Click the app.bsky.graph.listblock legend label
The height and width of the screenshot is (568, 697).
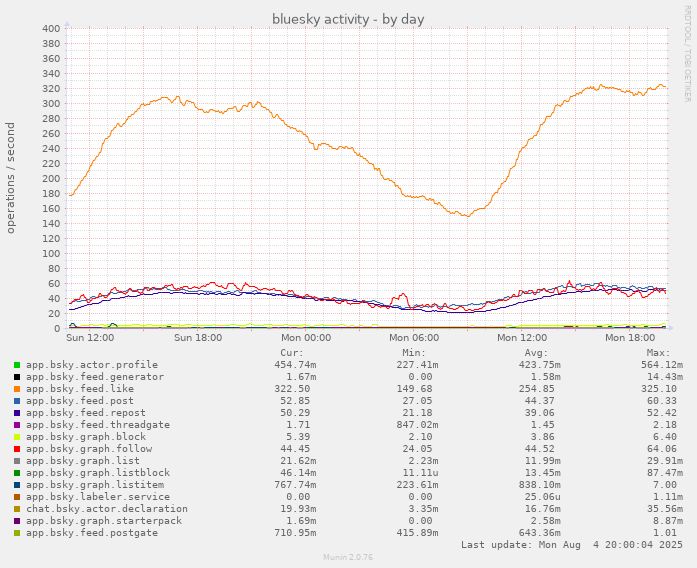pyautogui.click(x=98, y=473)
